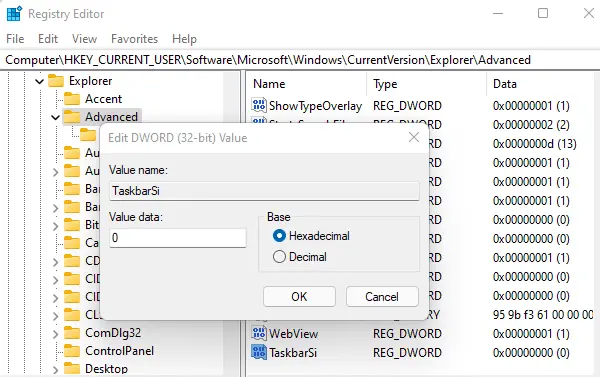Screen dimensions: 600x377
Task: Open the Favorites menu
Action: (134, 39)
